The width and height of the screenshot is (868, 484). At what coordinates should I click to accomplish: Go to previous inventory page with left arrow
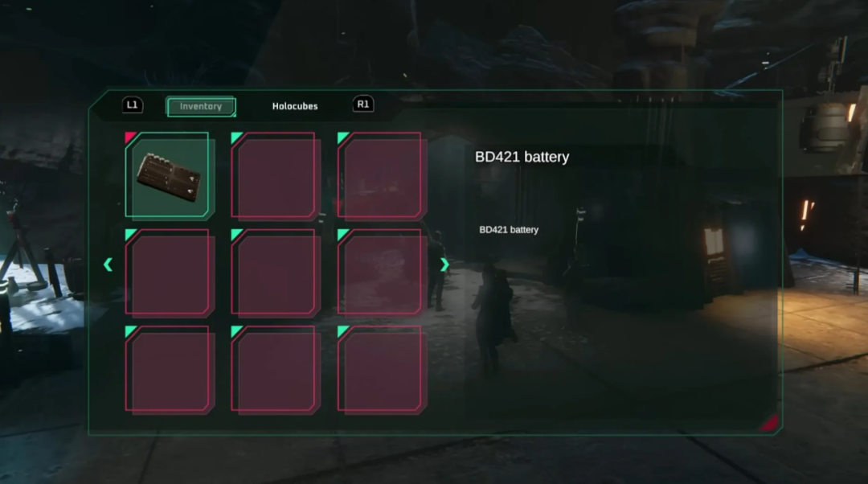(108, 265)
